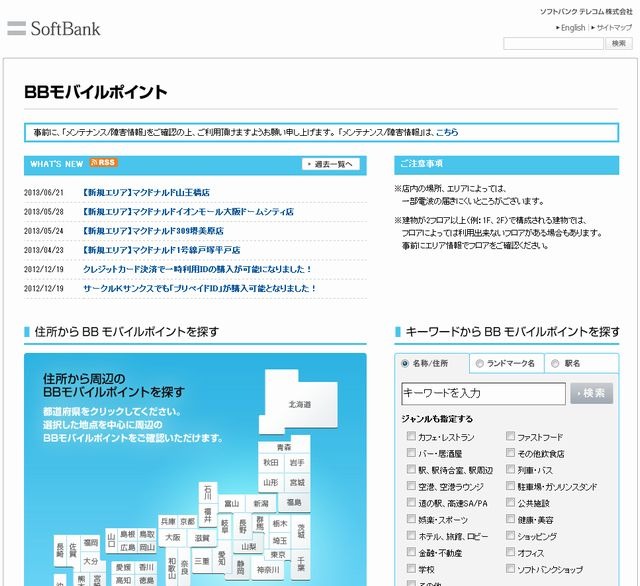Open news about クレジットカード決済
Viewport: 640px width, 586px height.
pos(197,269)
